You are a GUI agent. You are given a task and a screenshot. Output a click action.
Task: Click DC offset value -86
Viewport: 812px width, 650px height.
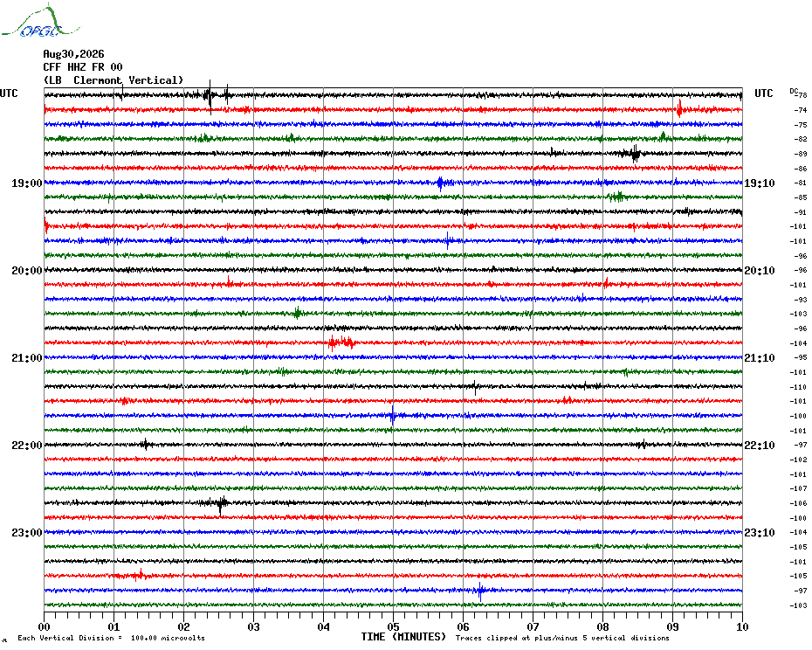tap(801, 169)
